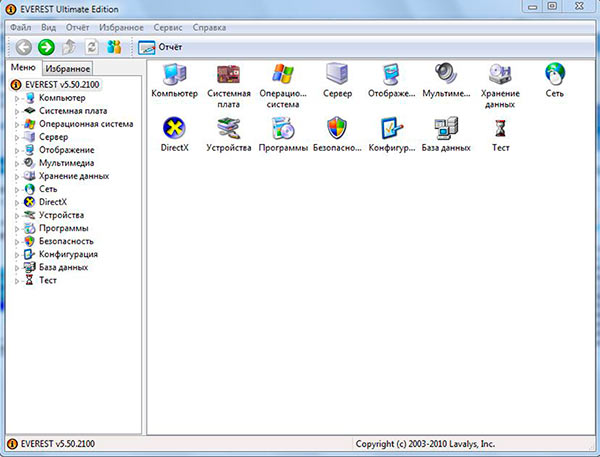600x457 pixels.
Task: Select EVEREST v5.50.2100 root tree node
Action: click(x=62, y=85)
